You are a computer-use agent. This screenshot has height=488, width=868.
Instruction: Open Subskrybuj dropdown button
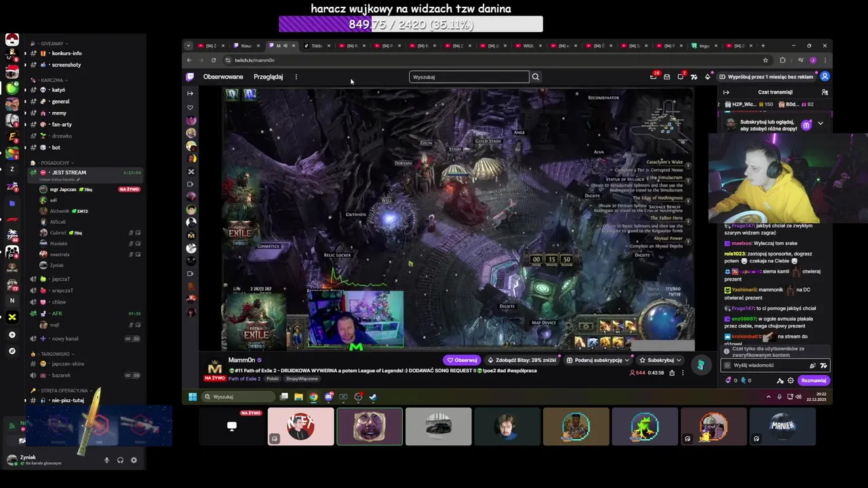(x=660, y=360)
